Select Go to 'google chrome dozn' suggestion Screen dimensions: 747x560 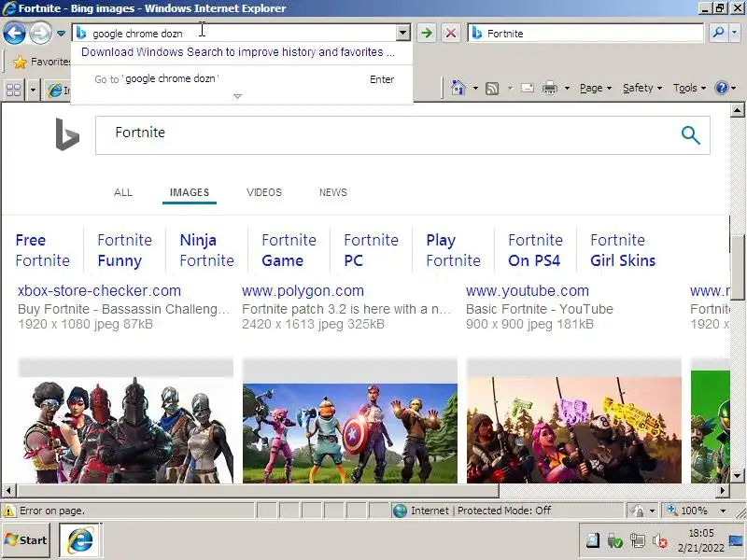point(242,79)
